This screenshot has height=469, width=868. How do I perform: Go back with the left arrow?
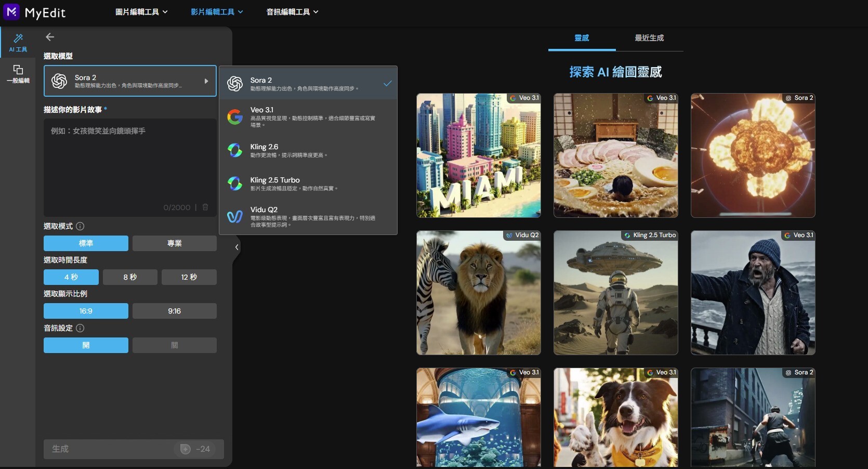click(50, 37)
